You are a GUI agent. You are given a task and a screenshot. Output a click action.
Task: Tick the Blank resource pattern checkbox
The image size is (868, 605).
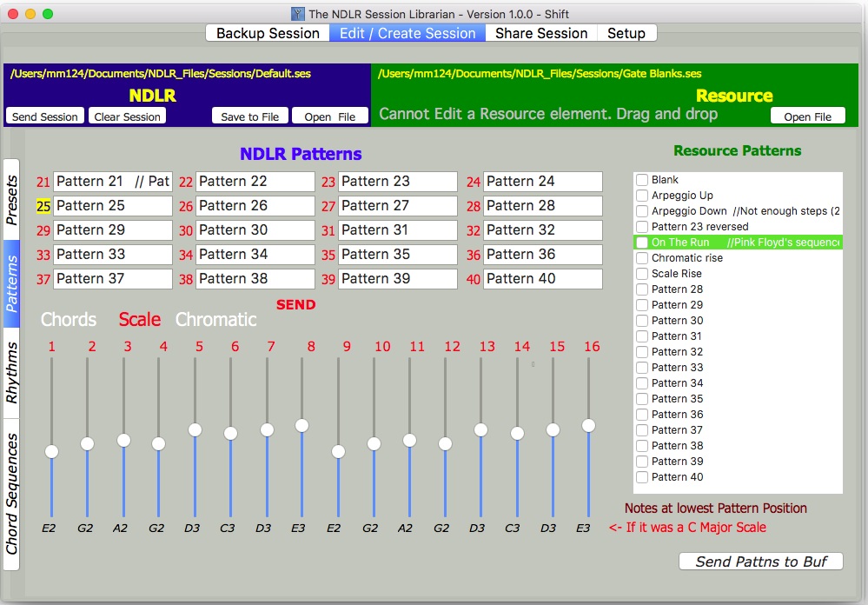tap(642, 180)
